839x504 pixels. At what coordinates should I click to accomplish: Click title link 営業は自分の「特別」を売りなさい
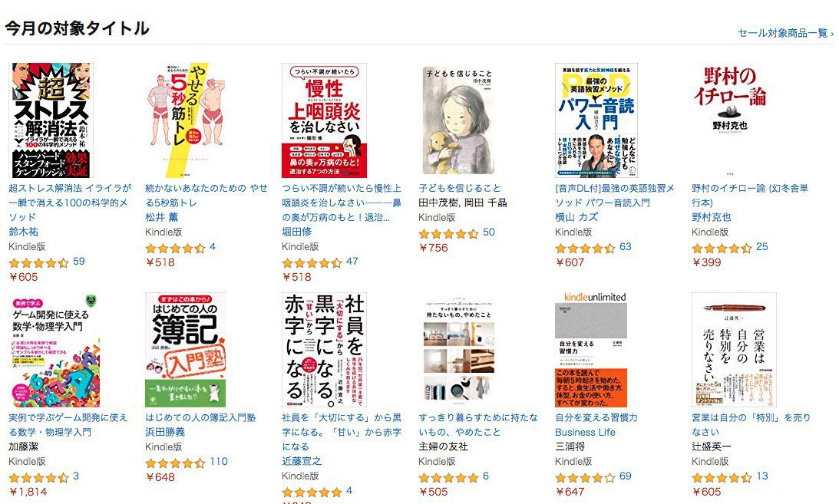tap(751, 424)
